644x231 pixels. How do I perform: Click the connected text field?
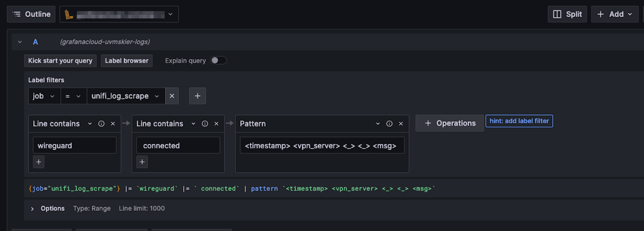click(178, 146)
